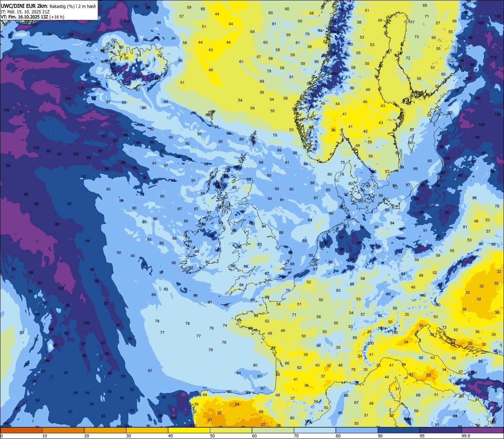The image size is (504, 439).
Task: Click the 'IT: Mið. 15. 10. 2025 21Z' line
Action: (25, 11)
